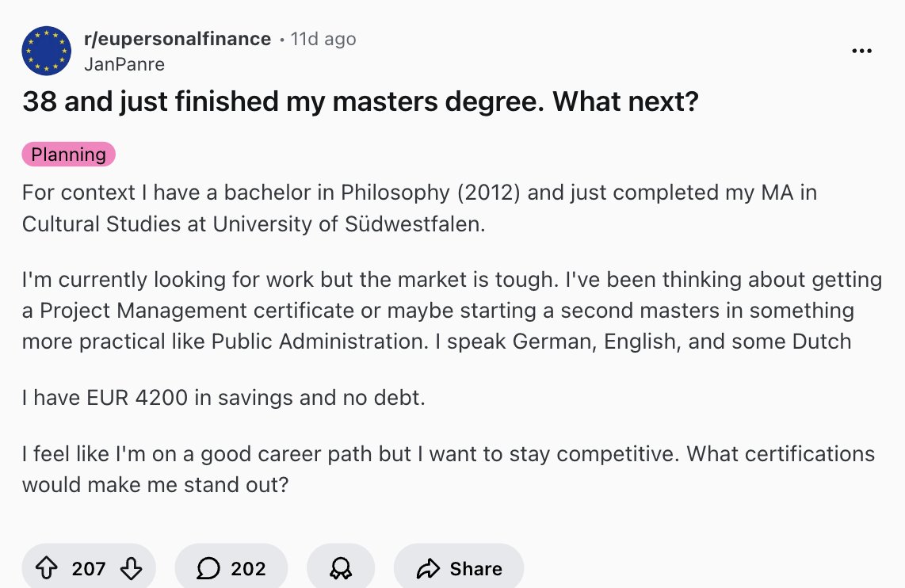The width and height of the screenshot is (905, 588).
Task: Go to the r/eupersonalfinance subreddit link
Action: pos(177,39)
